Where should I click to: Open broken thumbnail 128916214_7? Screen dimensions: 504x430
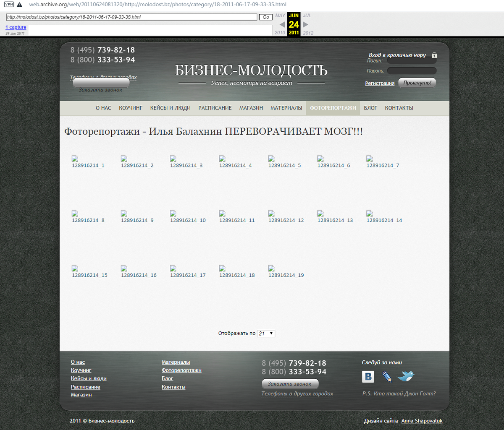click(370, 159)
